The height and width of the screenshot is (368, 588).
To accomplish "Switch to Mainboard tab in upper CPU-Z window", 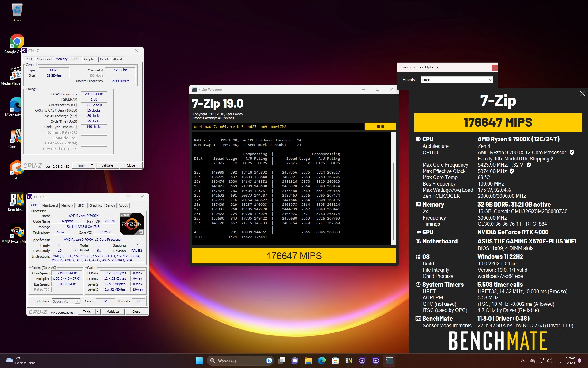I will point(44,59).
